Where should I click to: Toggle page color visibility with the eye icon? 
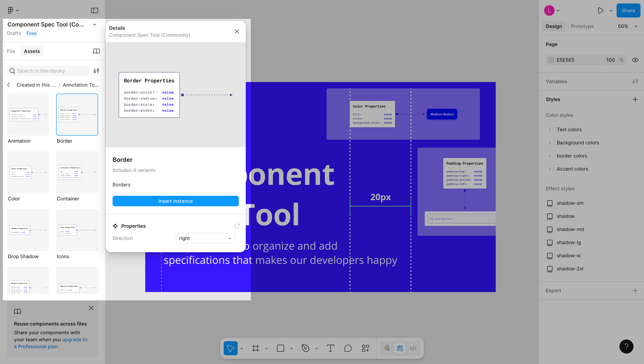pyautogui.click(x=635, y=60)
